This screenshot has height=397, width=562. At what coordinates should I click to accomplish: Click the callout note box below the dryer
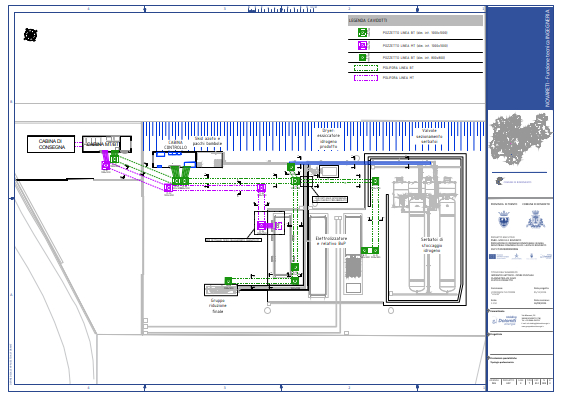click(330, 199)
